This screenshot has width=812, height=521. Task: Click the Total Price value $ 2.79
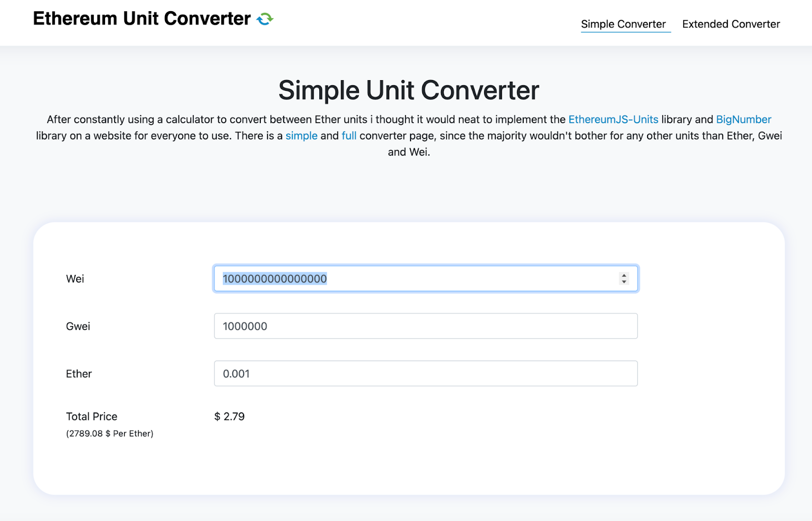click(229, 416)
